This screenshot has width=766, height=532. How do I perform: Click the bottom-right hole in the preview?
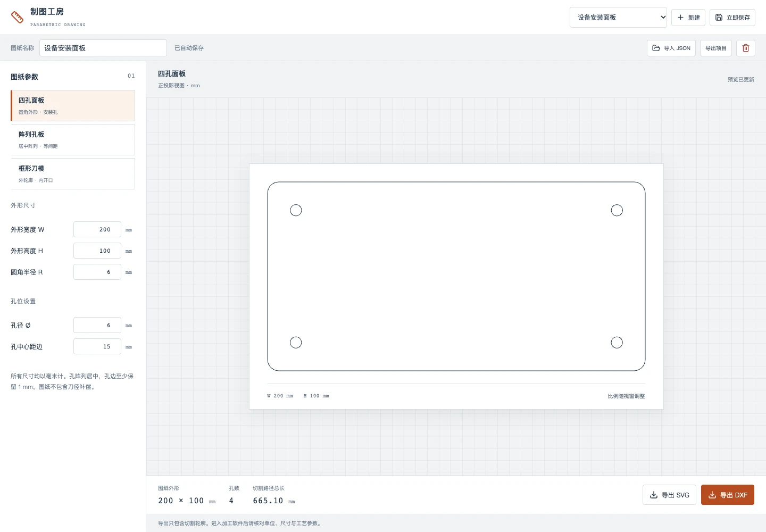(617, 343)
